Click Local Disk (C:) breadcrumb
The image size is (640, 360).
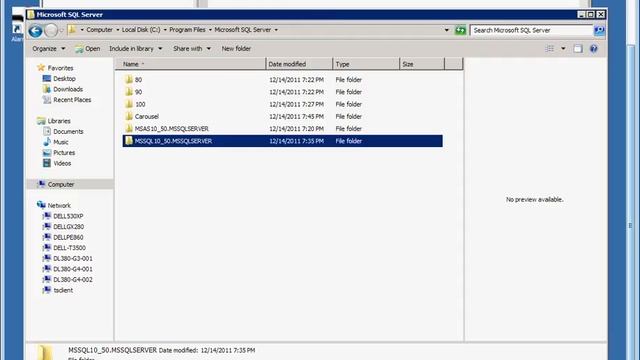[x=141, y=30]
